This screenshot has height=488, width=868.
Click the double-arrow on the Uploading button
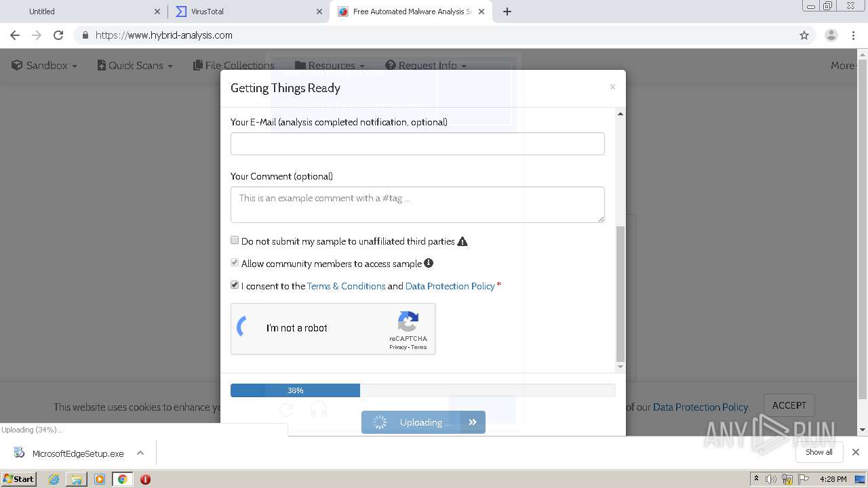click(473, 422)
